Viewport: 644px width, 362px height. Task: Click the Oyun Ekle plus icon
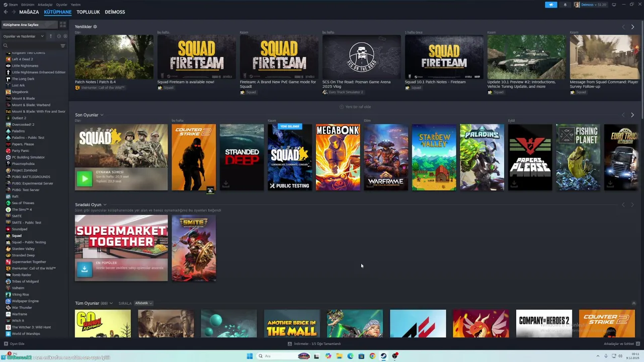[x=6, y=344]
